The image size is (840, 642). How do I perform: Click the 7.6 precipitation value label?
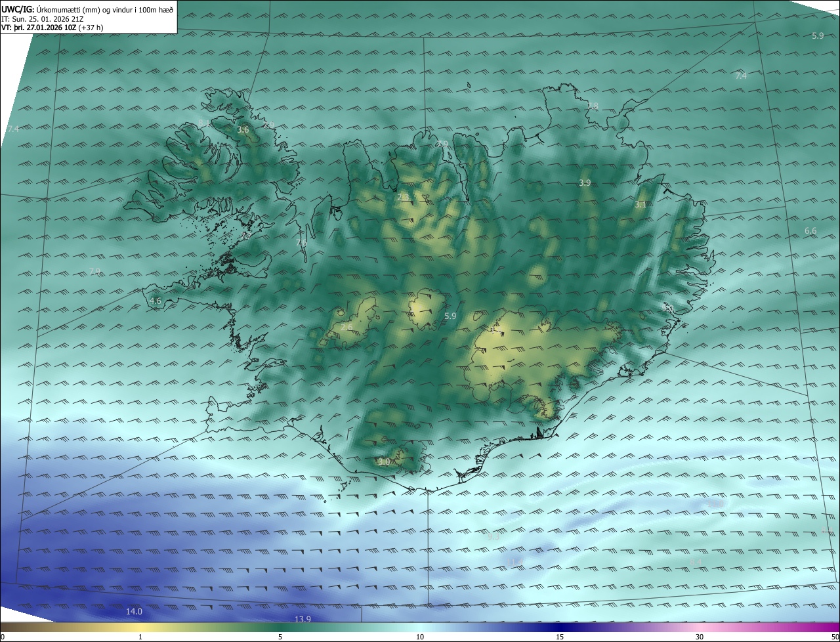pos(301,243)
